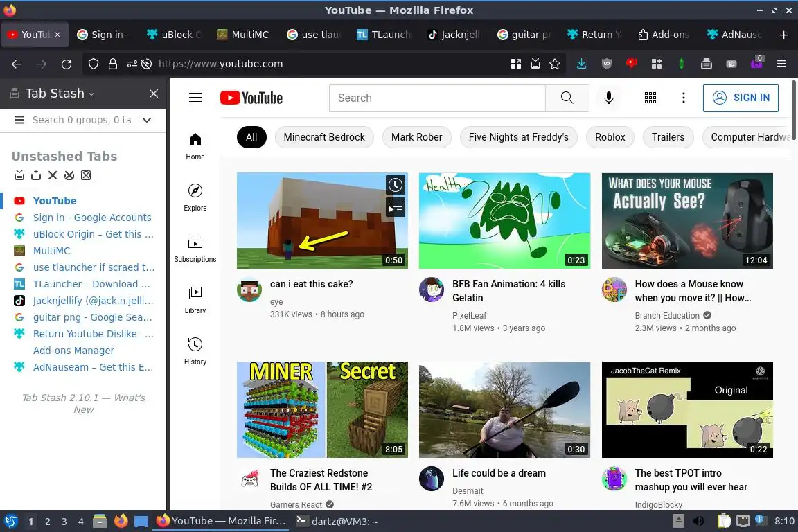Image resolution: width=798 pixels, height=532 pixels.
Task: Open BFB Fan Animation video title
Action: [x=509, y=291]
